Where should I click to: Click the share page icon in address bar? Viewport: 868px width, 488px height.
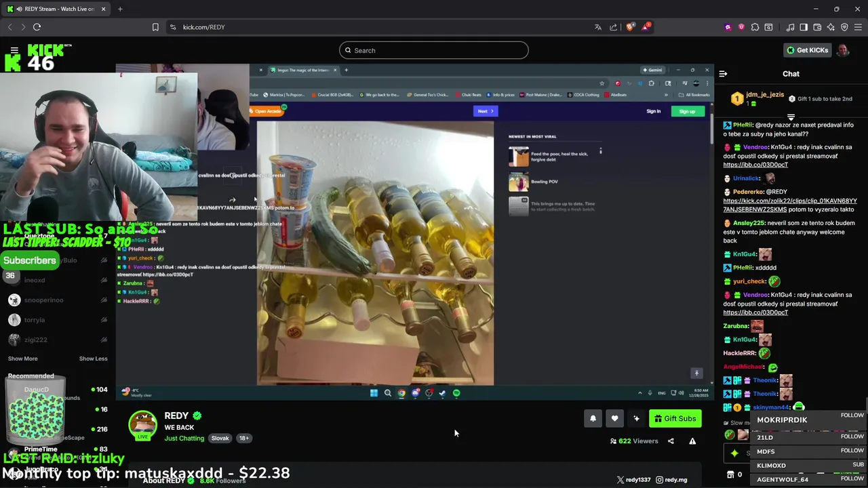coord(614,27)
